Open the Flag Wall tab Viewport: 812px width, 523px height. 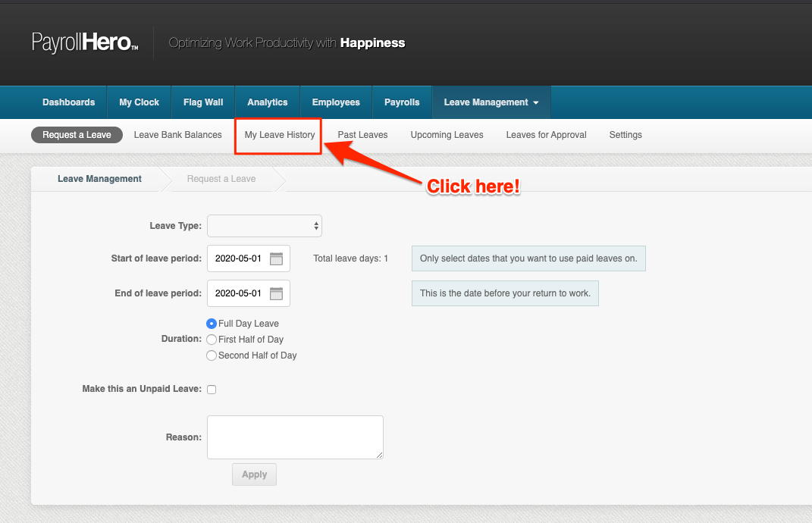[203, 102]
